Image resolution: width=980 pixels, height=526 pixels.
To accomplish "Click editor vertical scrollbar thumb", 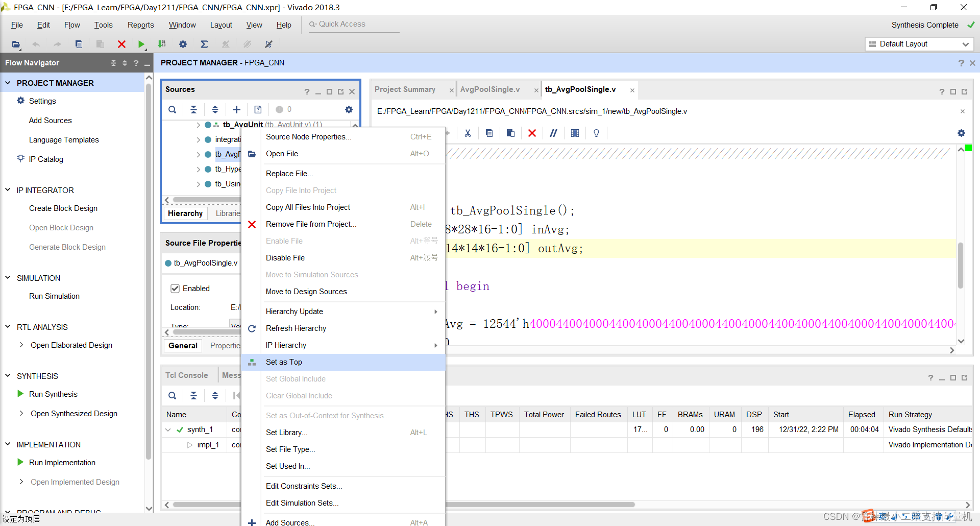I will tap(960, 266).
